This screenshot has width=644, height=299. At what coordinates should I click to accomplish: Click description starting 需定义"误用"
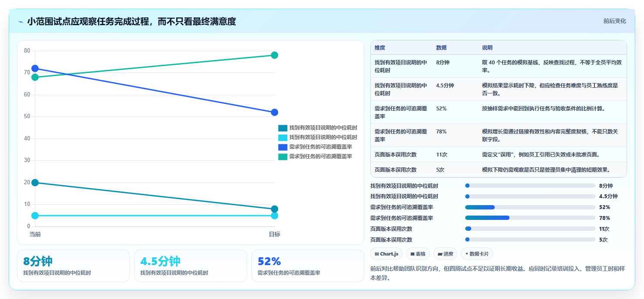pyautogui.click(x=541, y=154)
